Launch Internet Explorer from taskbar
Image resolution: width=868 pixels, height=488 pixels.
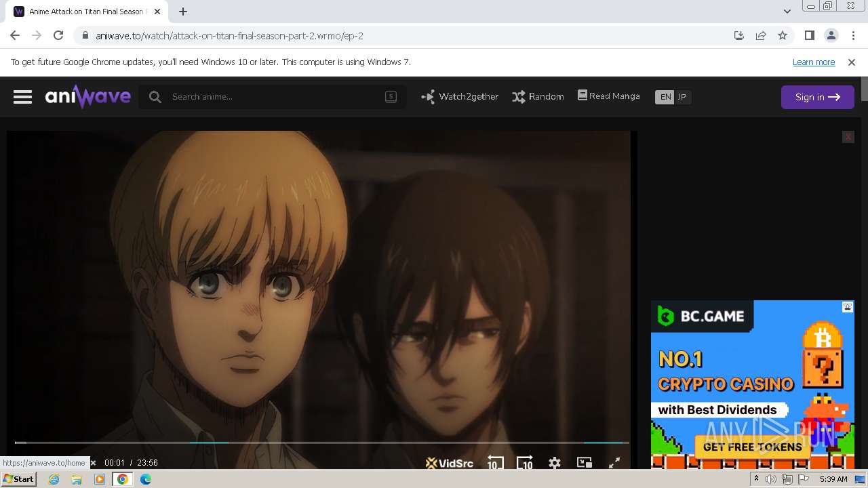coord(54,479)
